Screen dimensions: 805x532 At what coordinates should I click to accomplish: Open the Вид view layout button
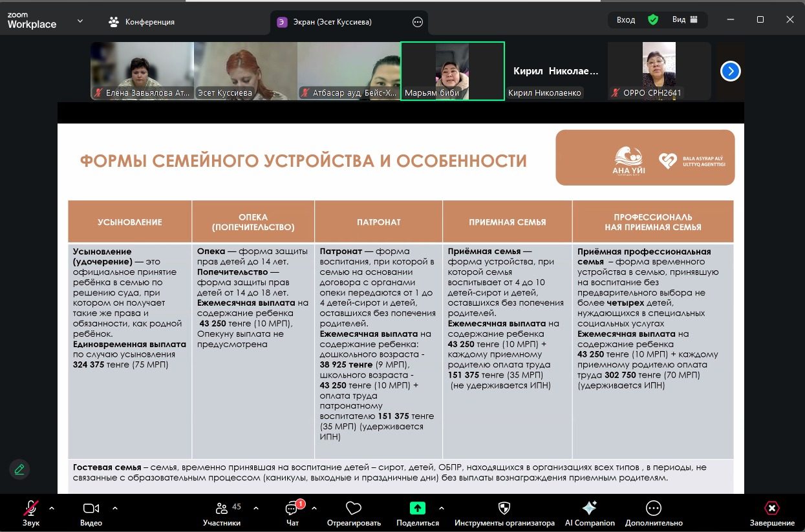[x=685, y=20]
